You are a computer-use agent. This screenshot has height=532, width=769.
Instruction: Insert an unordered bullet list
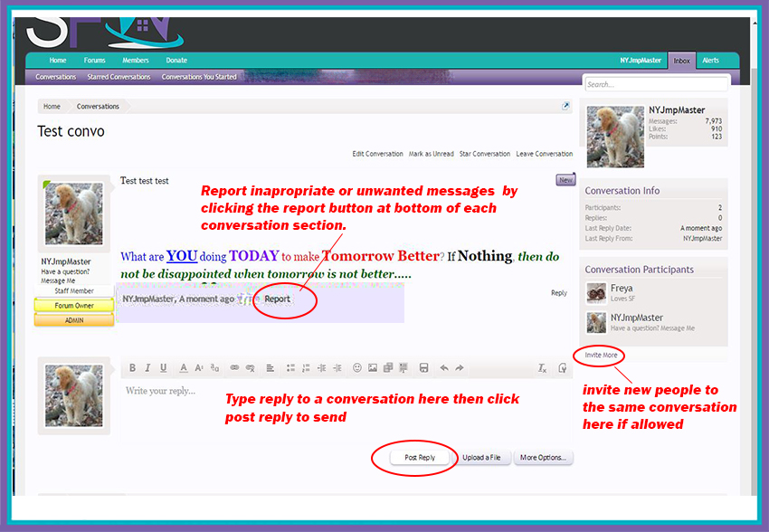coord(290,368)
